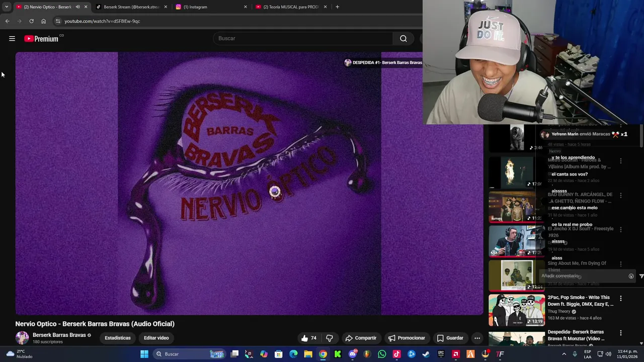View site information icon in address bar
The image size is (644, 362).
[x=58, y=21]
